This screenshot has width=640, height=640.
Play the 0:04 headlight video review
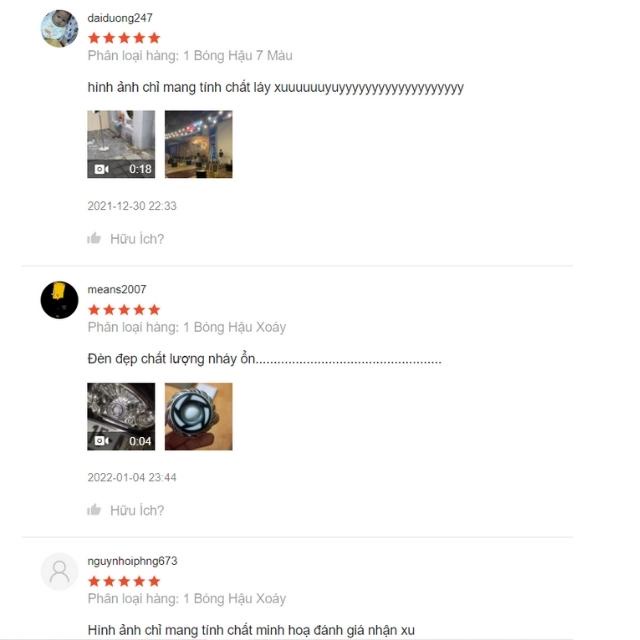[121, 416]
